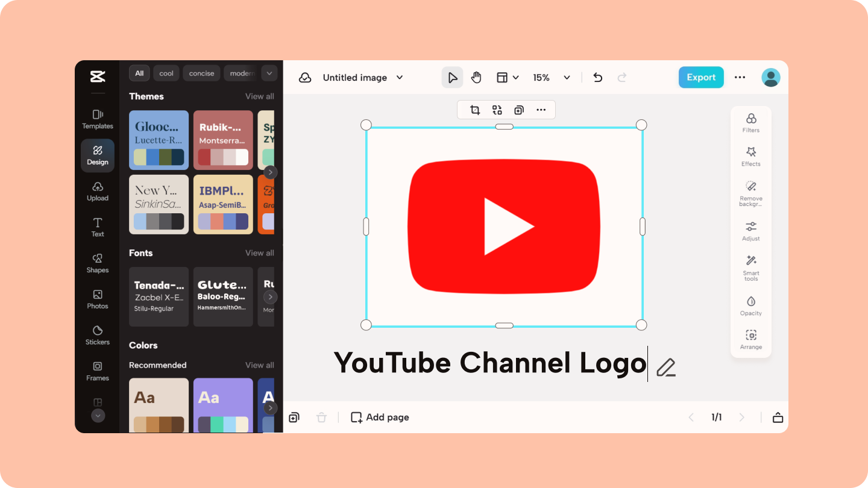868x488 pixels.
Task: Expand the theme filters chevron
Action: (269, 73)
